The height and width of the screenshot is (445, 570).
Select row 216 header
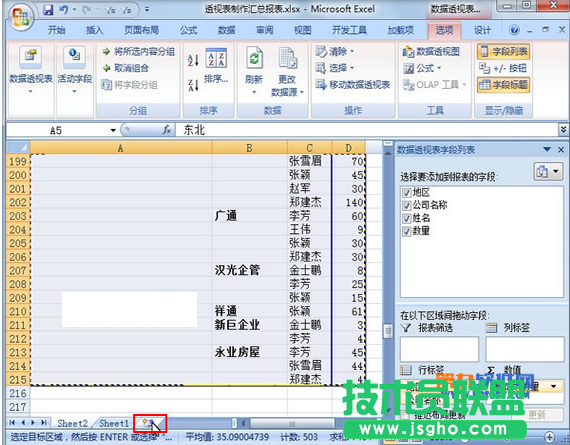pos(18,393)
